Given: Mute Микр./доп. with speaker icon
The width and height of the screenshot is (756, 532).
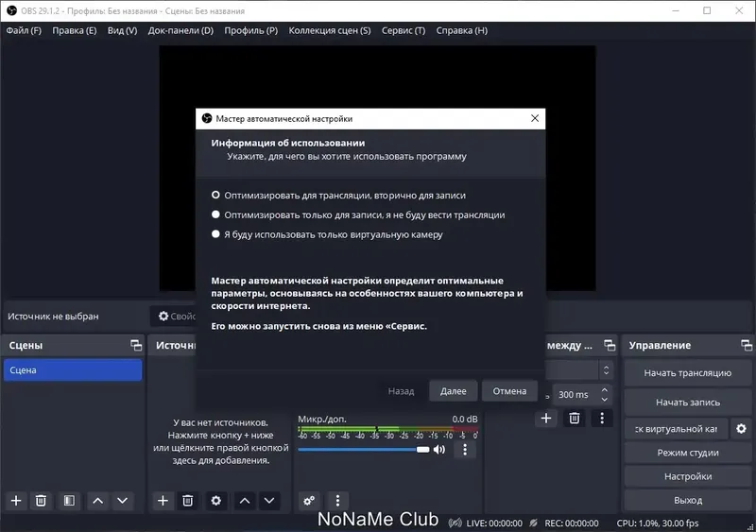Looking at the screenshot, I should 439,450.
